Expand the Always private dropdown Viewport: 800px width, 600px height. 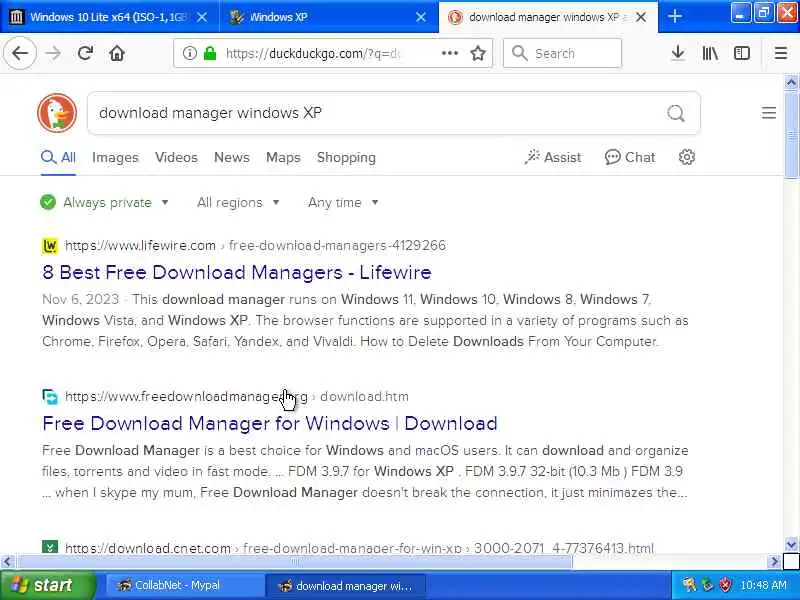point(105,203)
